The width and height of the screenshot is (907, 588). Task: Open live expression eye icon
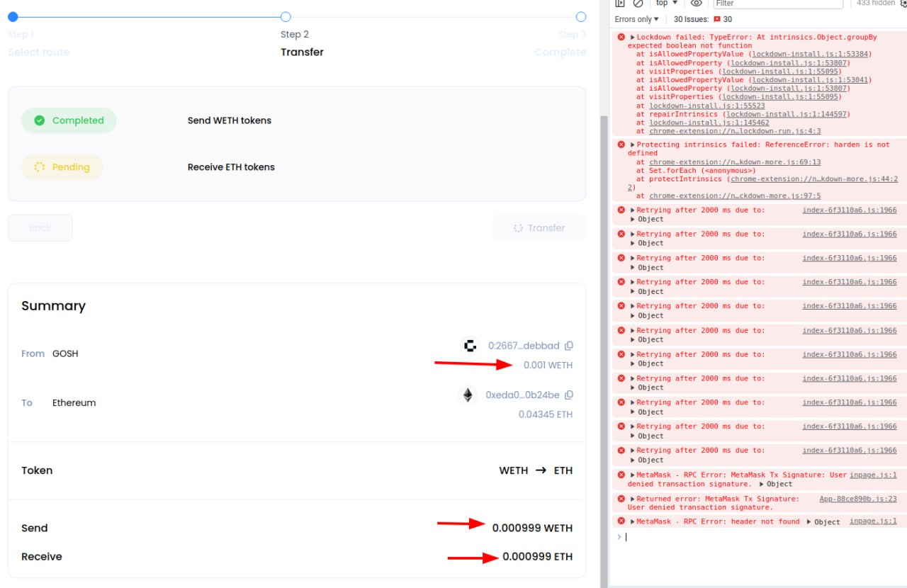(696, 4)
